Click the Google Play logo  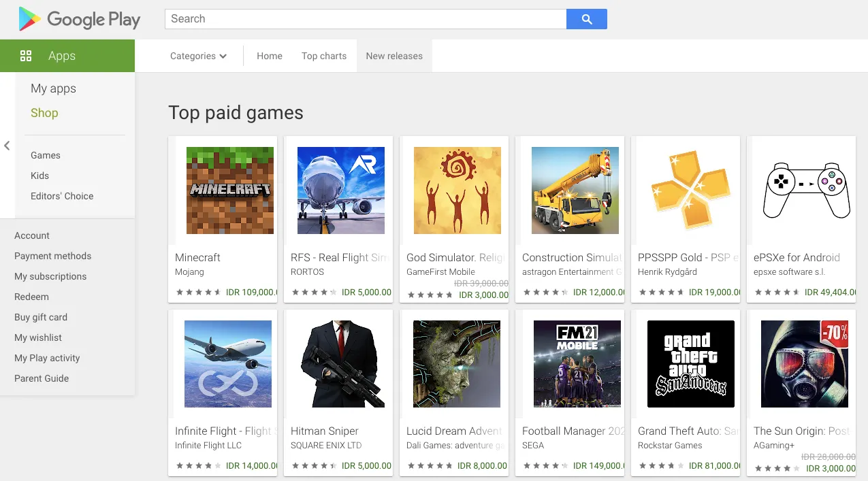pyautogui.click(x=79, y=20)
